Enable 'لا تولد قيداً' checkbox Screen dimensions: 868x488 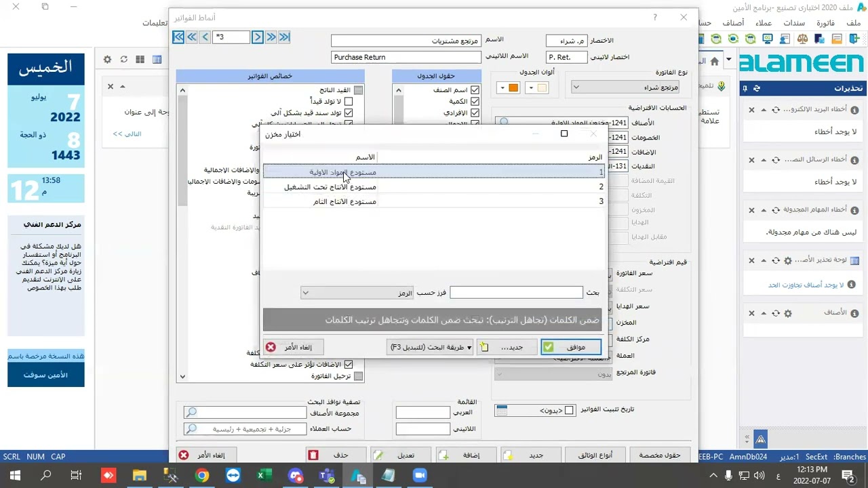point(349,102)
